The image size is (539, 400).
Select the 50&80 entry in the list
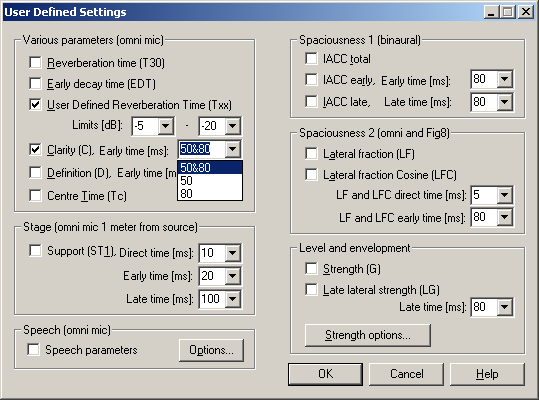210,168
